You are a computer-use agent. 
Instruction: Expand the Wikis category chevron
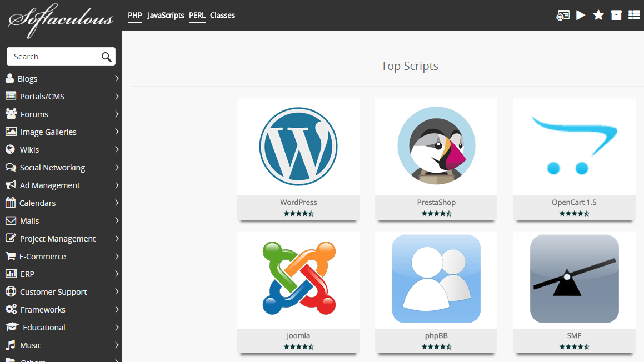coord(117,149)
